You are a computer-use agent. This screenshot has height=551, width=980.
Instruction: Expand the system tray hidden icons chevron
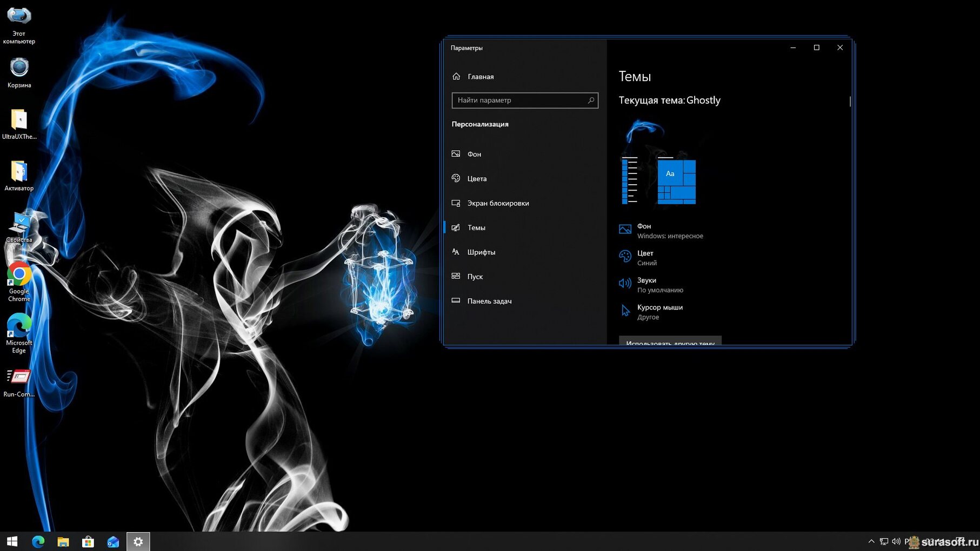pyautogui.click(x=871, y=541)
